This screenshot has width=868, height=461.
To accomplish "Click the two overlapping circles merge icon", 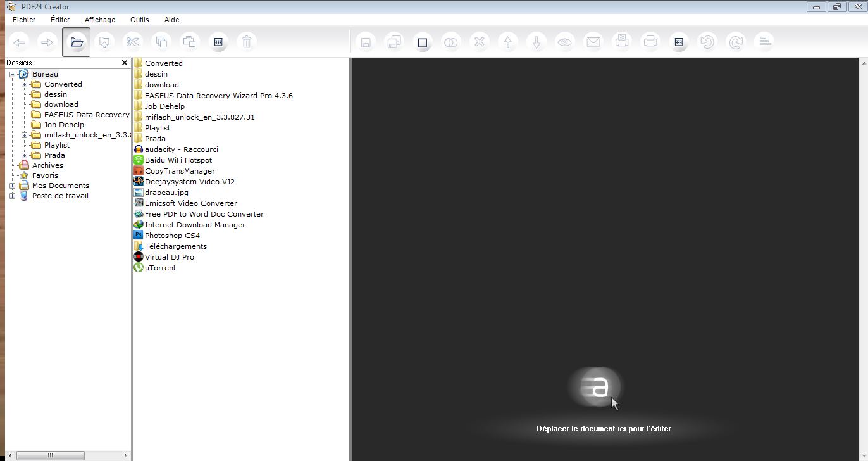I will click(x=450, y=42).
